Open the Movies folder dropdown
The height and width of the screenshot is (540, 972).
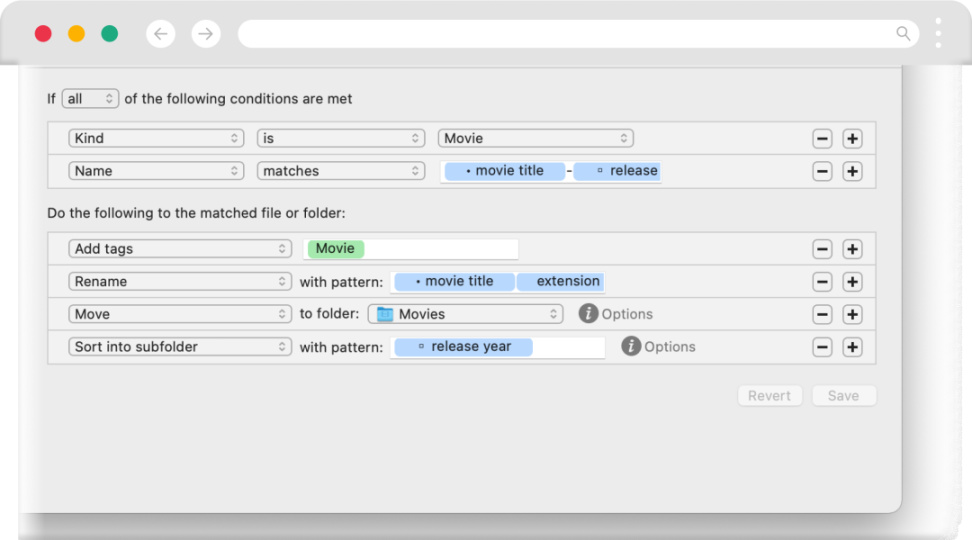(x=466, y=314)
